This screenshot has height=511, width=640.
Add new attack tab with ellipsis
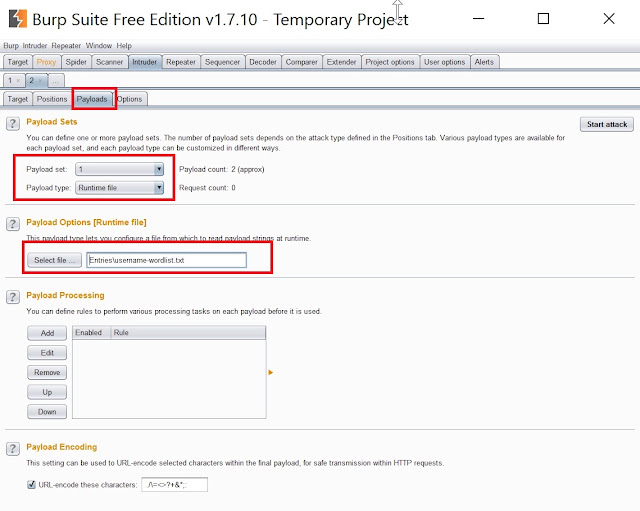coord(56,80)
